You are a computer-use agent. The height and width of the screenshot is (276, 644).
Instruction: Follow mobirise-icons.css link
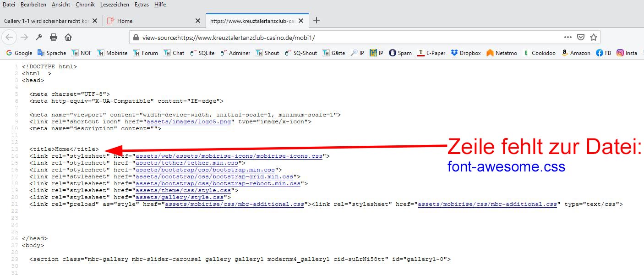click(x=229, y=156)
